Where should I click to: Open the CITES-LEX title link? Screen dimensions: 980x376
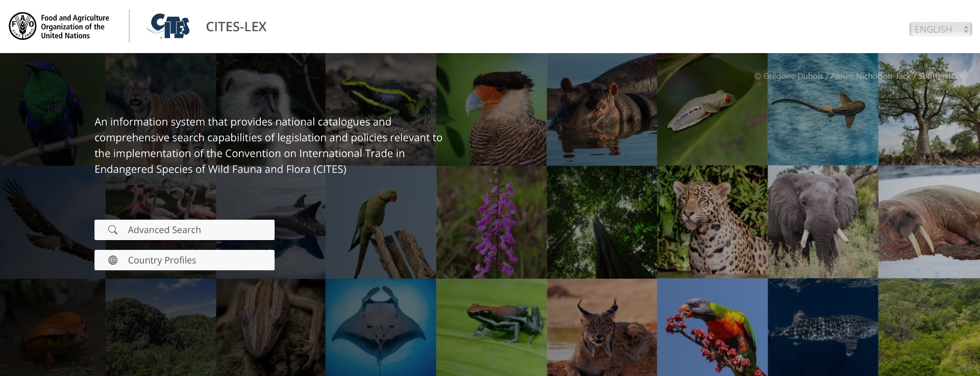pos(236,27)
